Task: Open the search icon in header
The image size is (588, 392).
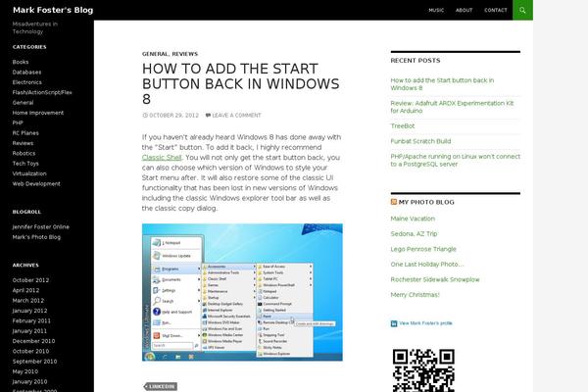Action: [522, 10]
